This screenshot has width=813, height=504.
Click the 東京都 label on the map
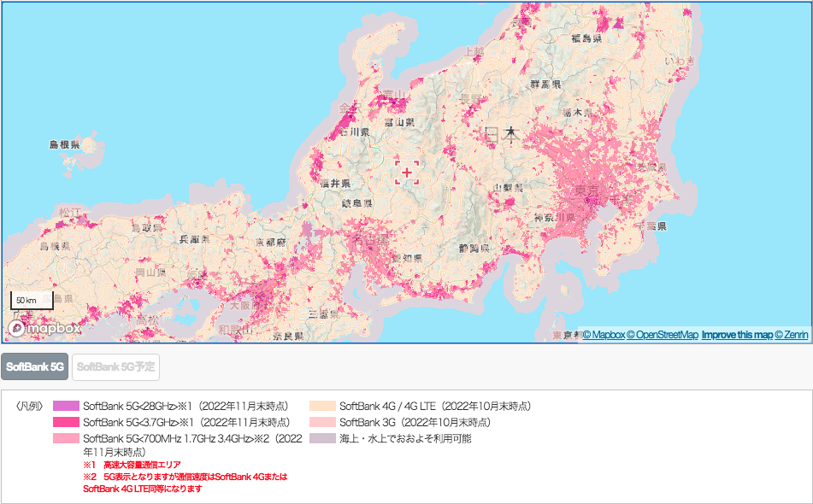click(586, 190)
